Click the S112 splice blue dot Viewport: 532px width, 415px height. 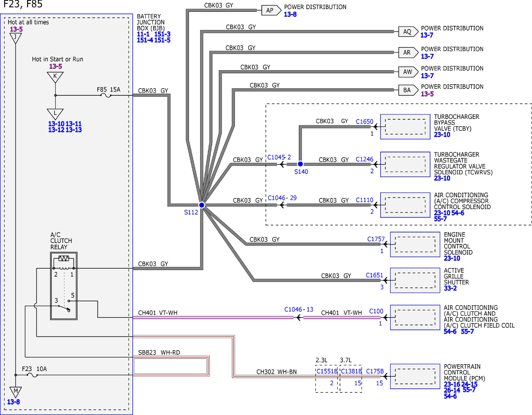[202, 205]
